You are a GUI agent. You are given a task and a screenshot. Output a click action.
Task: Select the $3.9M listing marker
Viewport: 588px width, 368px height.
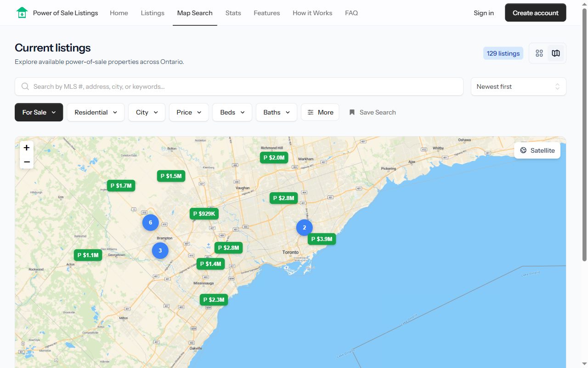[322, 239]
